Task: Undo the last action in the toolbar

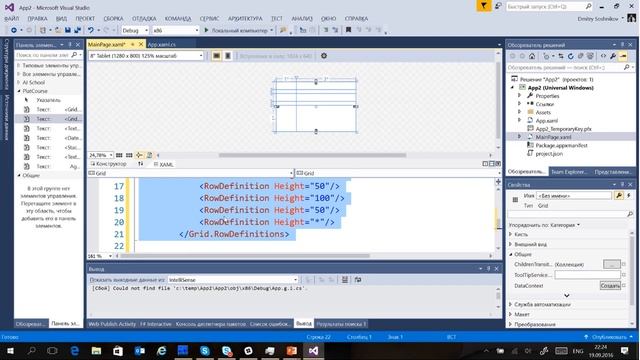Action: coord(91,30)
